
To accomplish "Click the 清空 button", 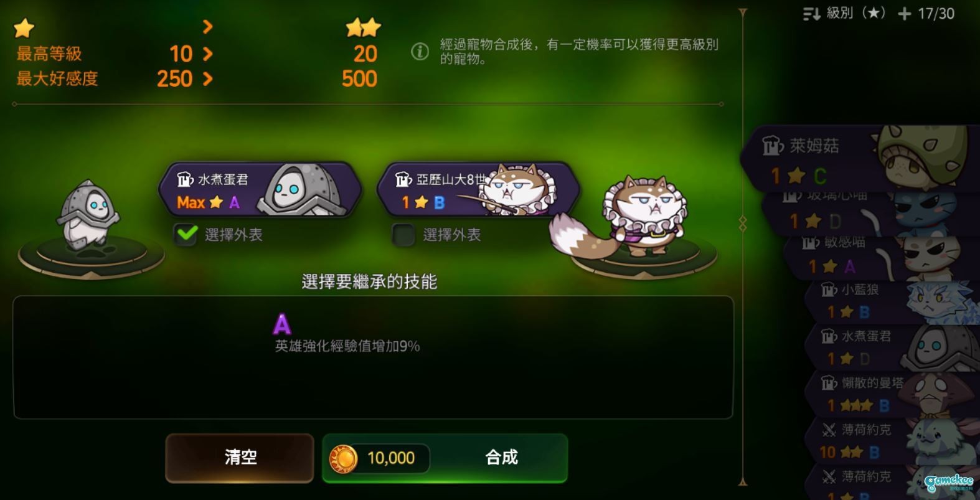I will pyautogui.click(x=240, y=458).
